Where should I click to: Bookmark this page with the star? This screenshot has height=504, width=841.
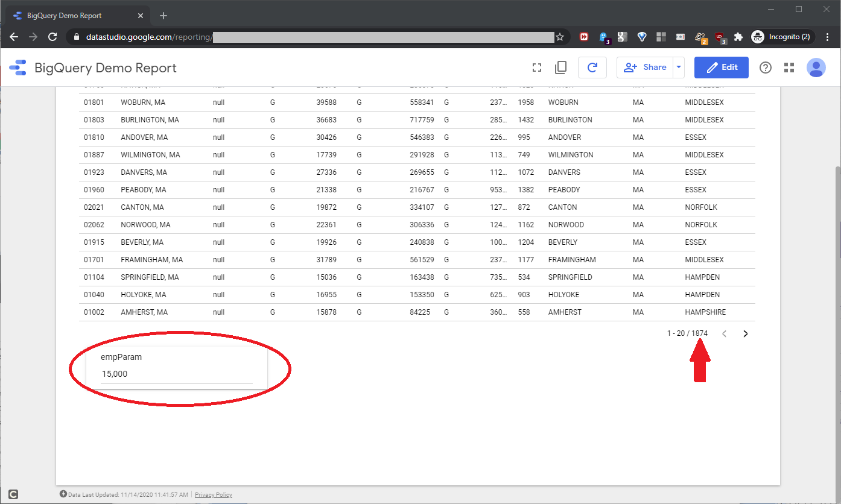pyautogui.click(x=560, y=37)
